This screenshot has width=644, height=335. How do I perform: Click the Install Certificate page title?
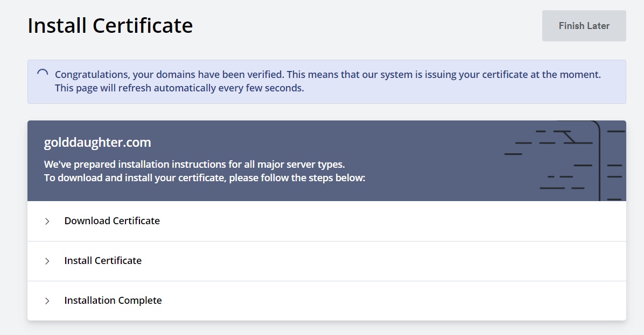pyautogui.click(x=110, y=25)
